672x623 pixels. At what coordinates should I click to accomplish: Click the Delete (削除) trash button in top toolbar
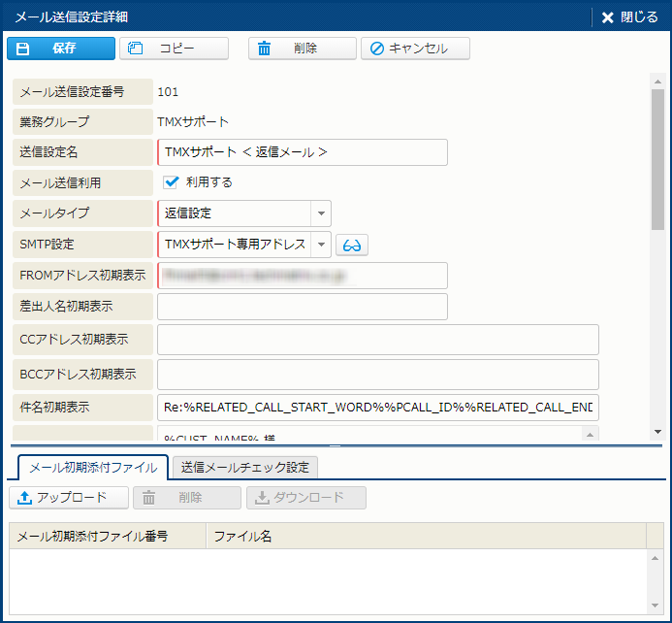point(302,49)
